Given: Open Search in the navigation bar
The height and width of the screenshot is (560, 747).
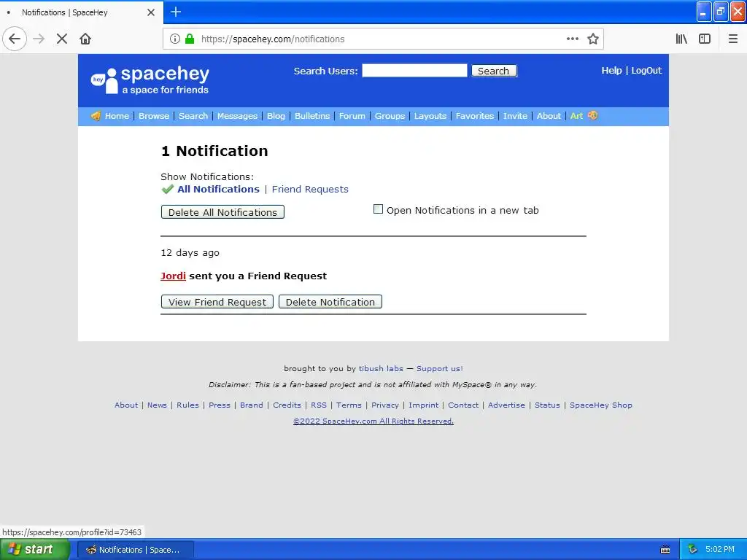Looking at the screenshot, I should (x=193, y=116).
